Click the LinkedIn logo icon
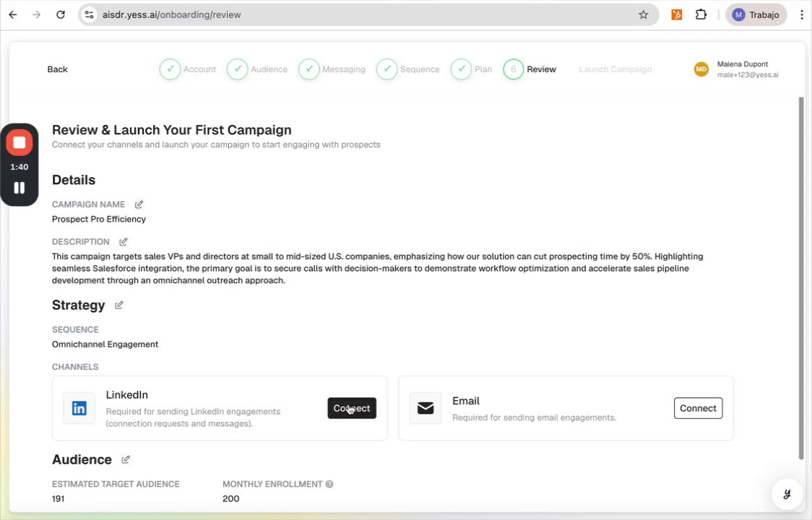Image resolution: width=812 pixels, height=520 pixels. pos(79,408)
